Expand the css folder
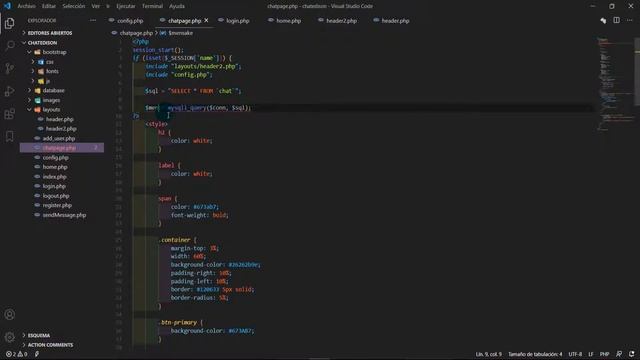The width and height of the screenshot is (640, 360). pyautogui.click(x=49, y=62)
